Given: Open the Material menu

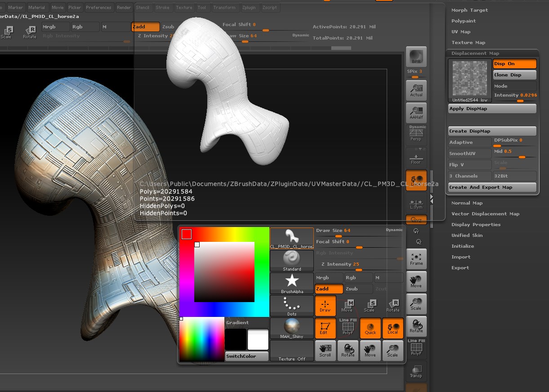Looking at the screenshot, I should (36, 8).
